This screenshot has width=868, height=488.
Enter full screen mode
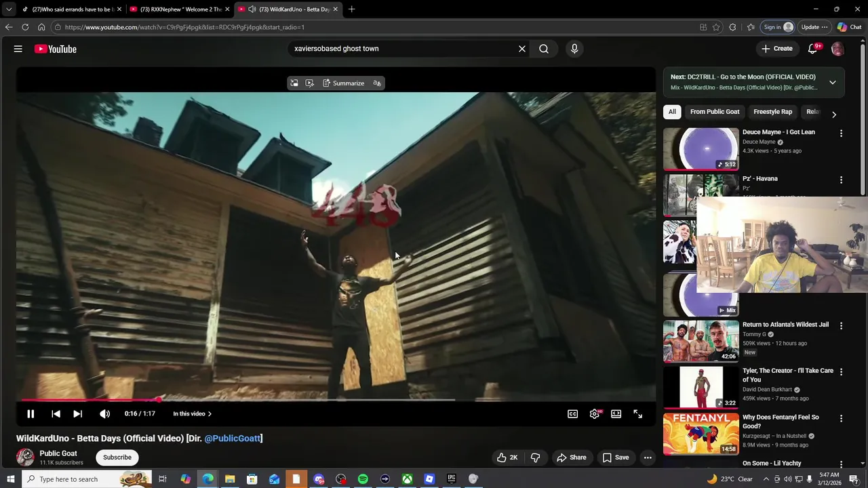[x=638, y=413]
